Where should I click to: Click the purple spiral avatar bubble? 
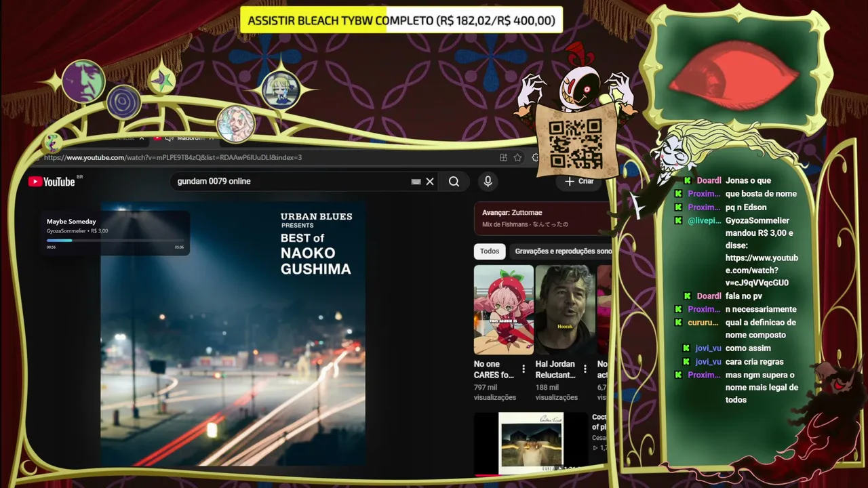pos(123,102)
